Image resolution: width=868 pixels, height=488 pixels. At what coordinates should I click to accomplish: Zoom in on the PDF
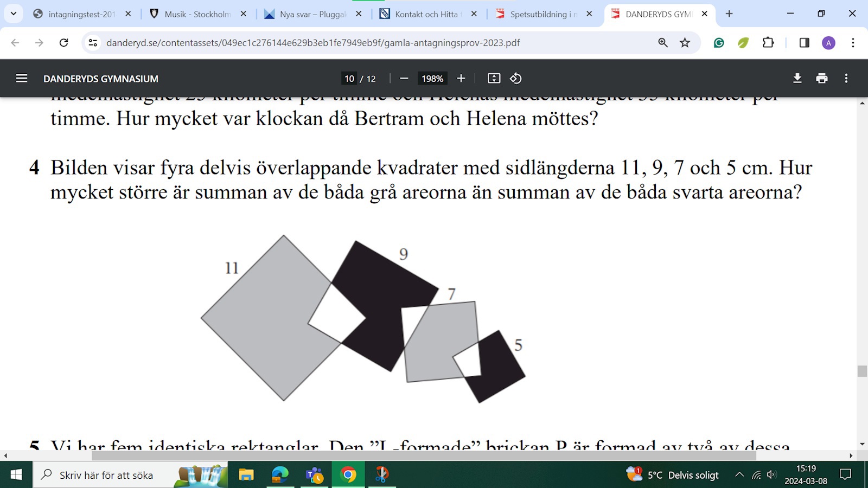click(x=461, y=79)
